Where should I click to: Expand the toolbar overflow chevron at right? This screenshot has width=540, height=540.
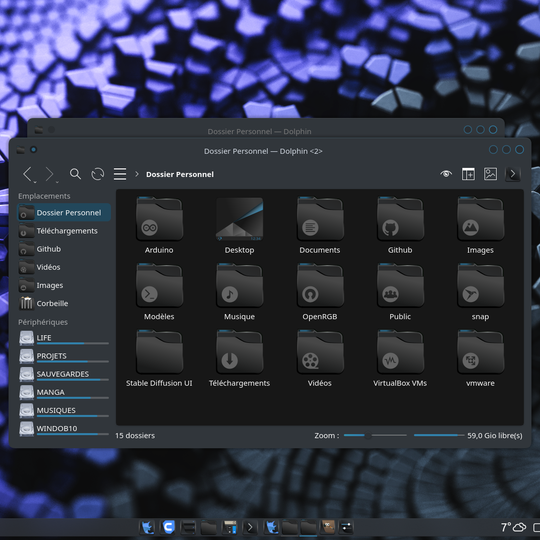point(512,174)
